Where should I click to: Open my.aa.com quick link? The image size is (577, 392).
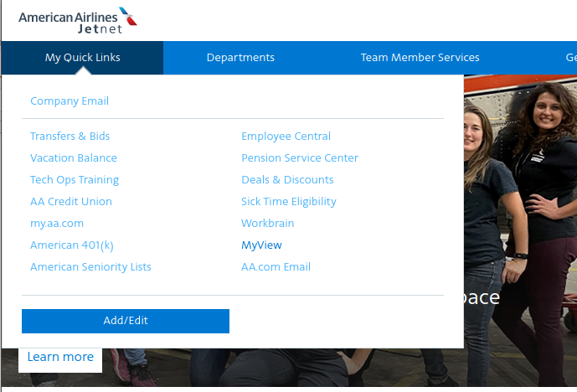pyautogui.click(x=57, y=224)
